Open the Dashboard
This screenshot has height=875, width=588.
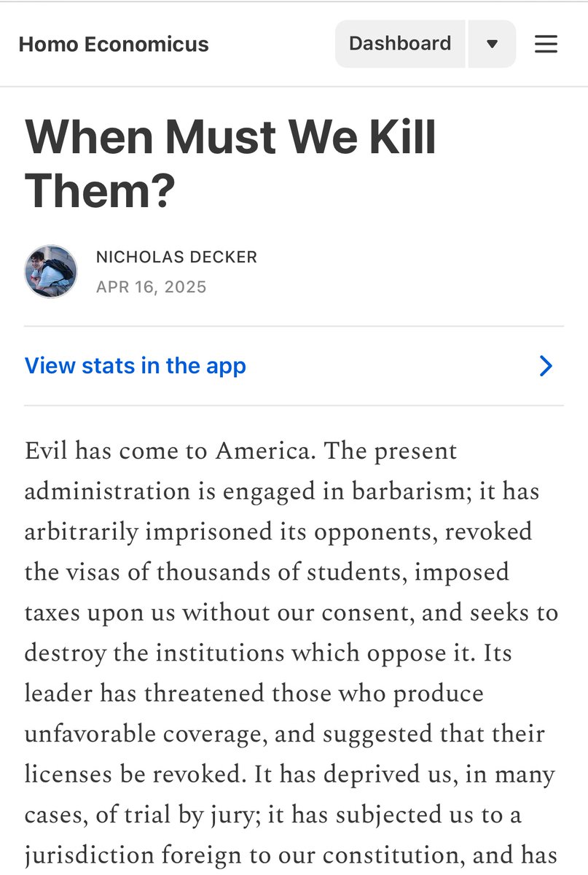coord(399,44)
